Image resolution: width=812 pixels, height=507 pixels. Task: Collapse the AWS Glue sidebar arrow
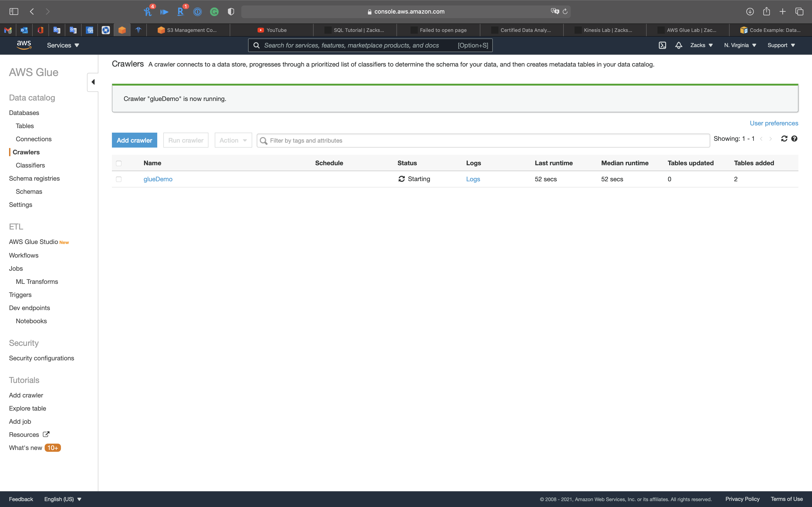93,82
